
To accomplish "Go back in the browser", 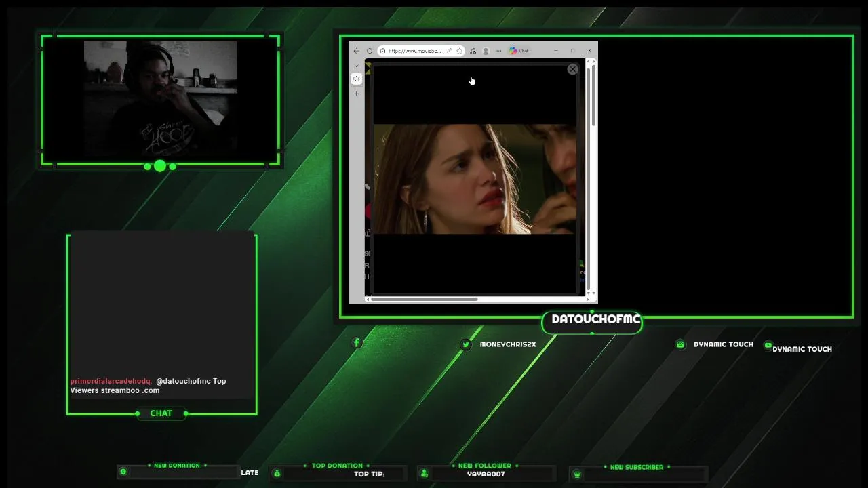I will (x=356, y=50).
